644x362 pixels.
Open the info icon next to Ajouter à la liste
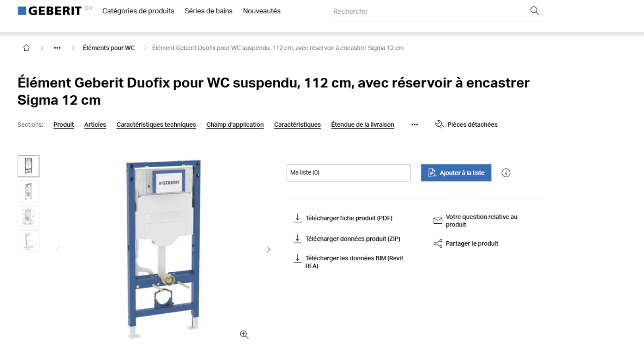pos(506,173)
